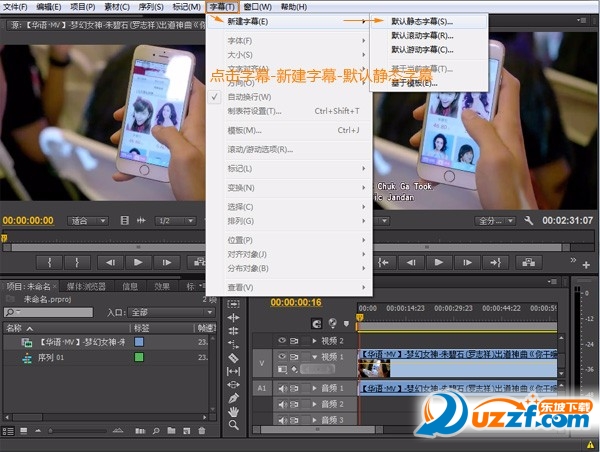Switch project panel to Icon view
The width and height of the screenshot is (600, 452).
24,431
